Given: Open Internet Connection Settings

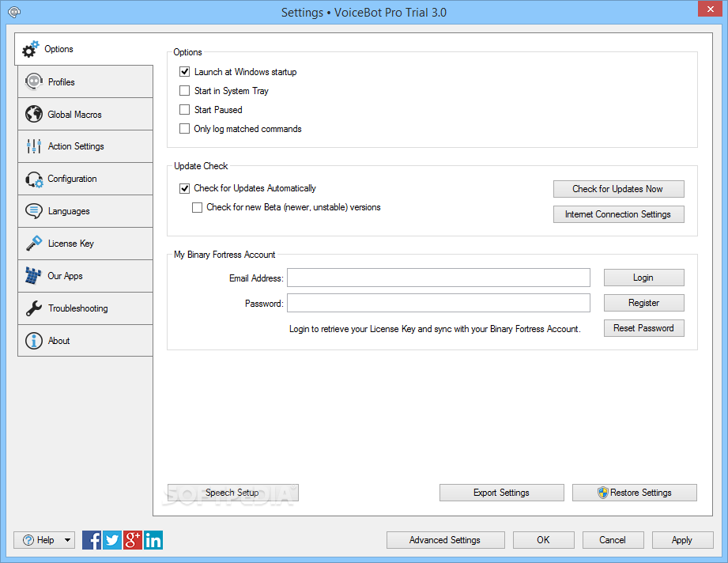Looking at the screenshot, I should pos(618,214).
